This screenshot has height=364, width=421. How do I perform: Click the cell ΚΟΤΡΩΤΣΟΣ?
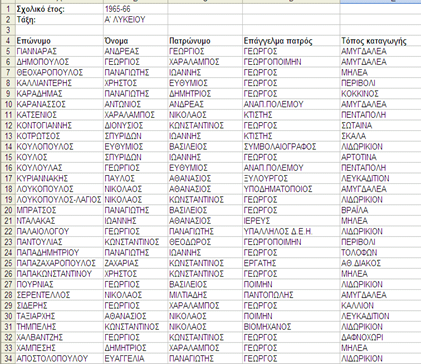(x=59, y=136)
